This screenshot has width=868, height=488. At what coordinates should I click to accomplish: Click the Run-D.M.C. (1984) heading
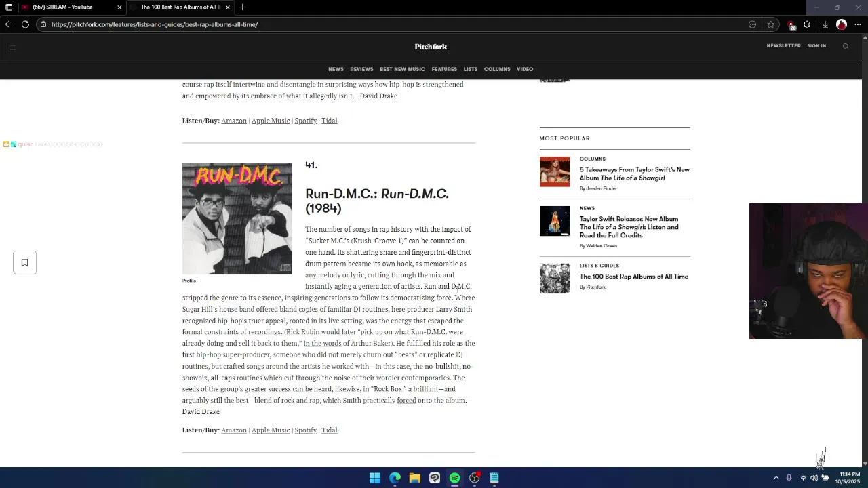coord(377,201)
